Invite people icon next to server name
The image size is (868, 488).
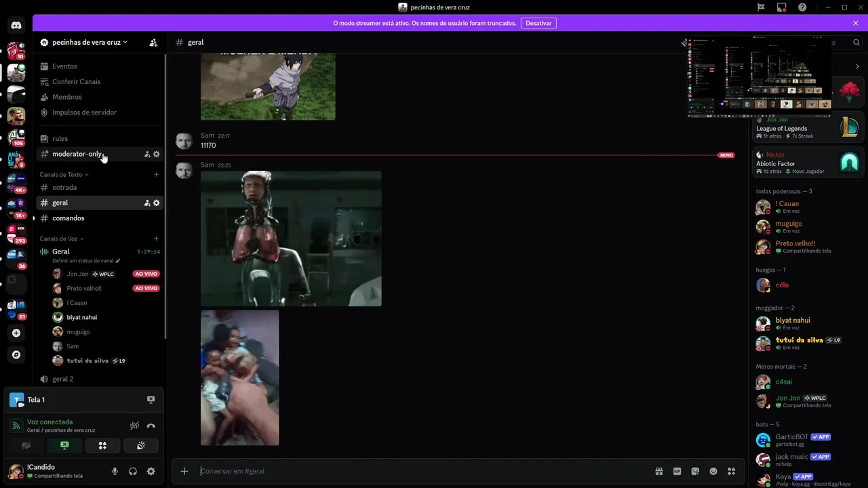[x=153, y=42]
